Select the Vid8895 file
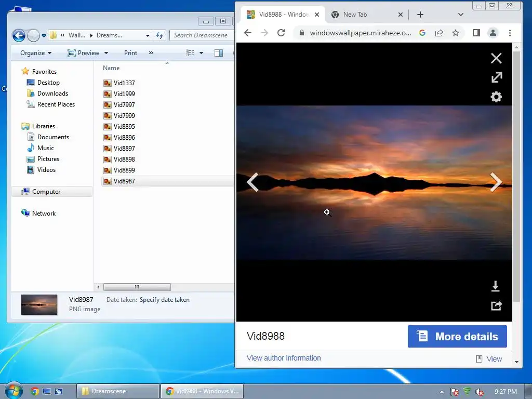The height and width of the screenshot is (399, 532). point(119,127)
